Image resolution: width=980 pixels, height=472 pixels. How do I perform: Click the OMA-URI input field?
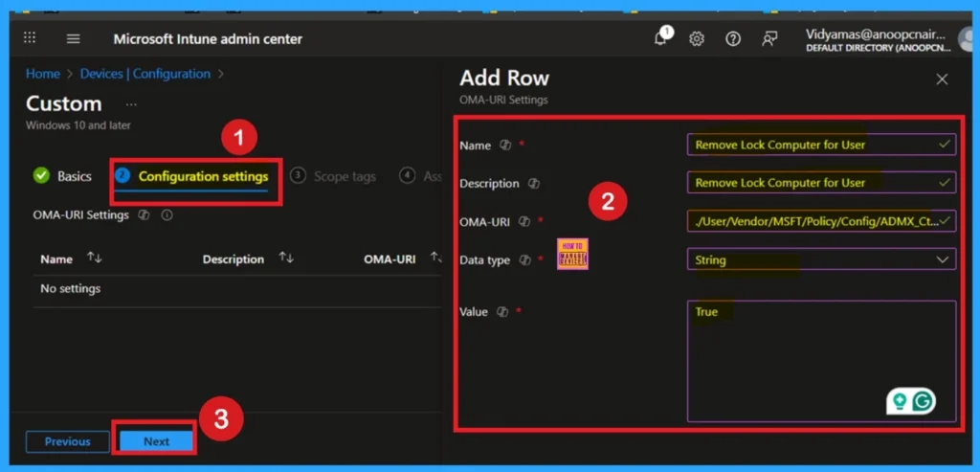click(821, 221)
